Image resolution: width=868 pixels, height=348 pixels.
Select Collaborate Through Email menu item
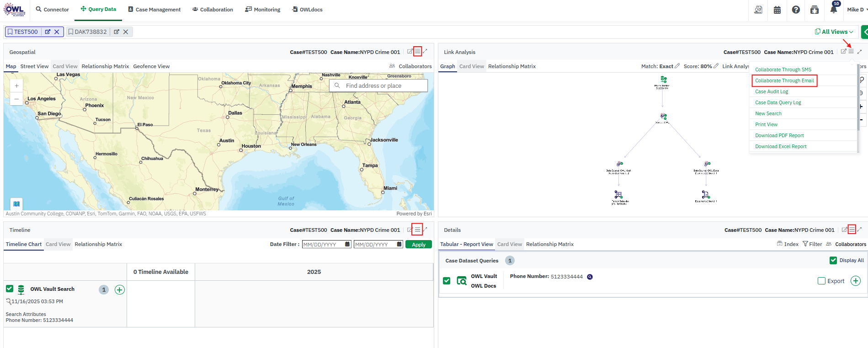coord(784,80)
